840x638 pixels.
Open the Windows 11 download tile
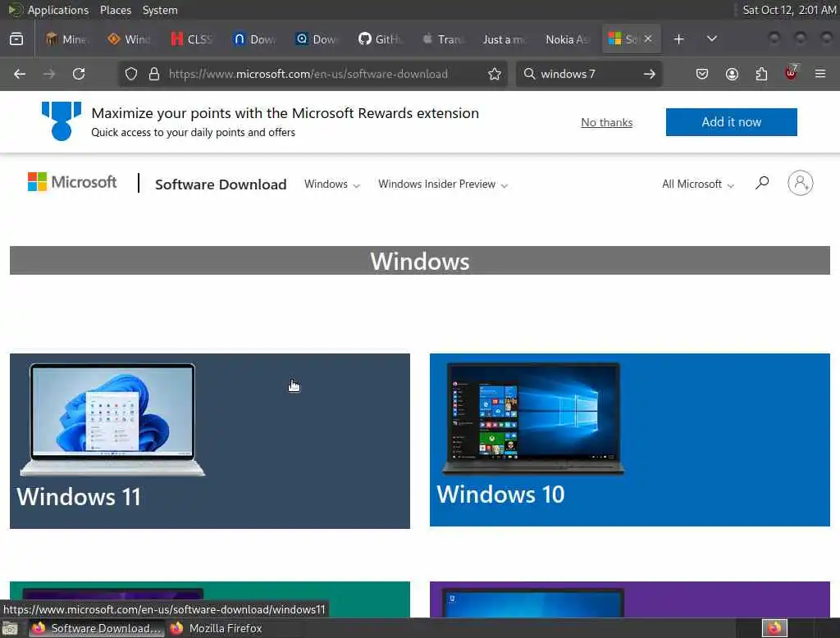click(x=210, y=441)
